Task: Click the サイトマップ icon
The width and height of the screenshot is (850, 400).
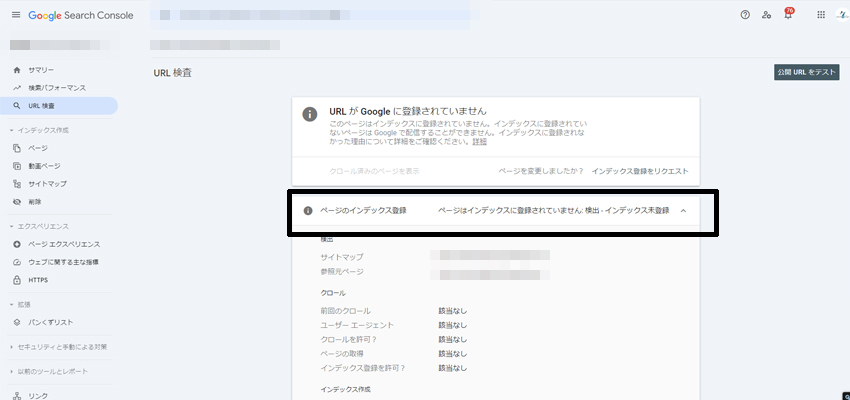Action: pyautogui.click(x=17, y=184)
